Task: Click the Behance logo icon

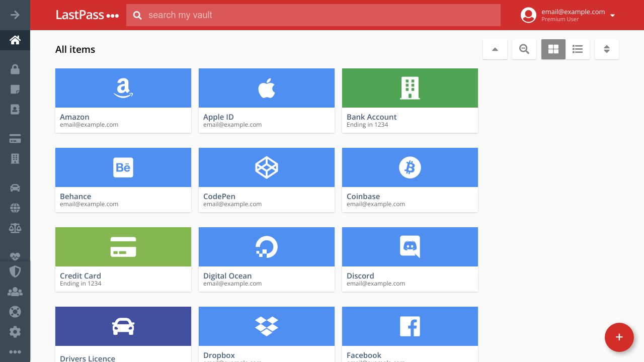Action: (x=123, y=167)
